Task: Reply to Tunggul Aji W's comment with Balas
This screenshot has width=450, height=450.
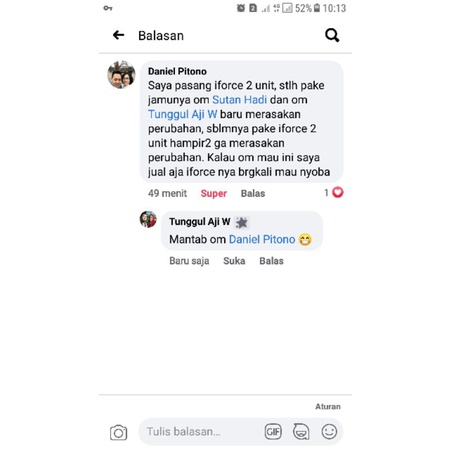Action: point(271,261)
